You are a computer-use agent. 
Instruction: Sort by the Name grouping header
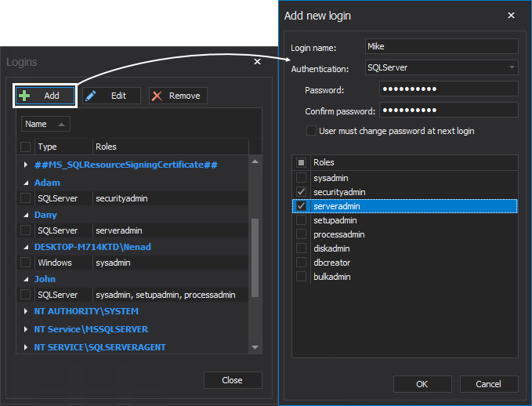pos(45,124)
